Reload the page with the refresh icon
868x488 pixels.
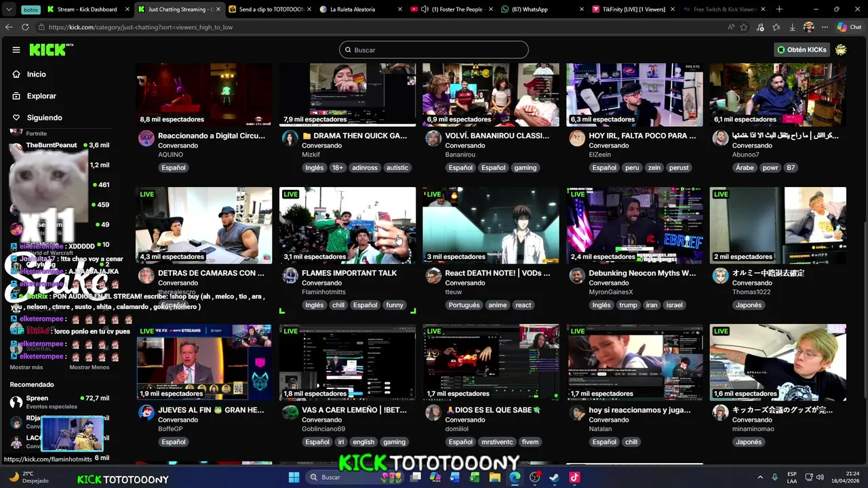25,27
